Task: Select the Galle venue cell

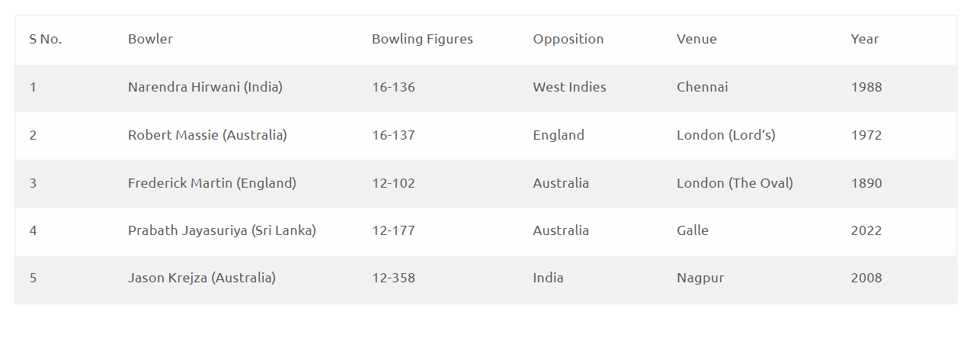Action: [x=693, y=230]
